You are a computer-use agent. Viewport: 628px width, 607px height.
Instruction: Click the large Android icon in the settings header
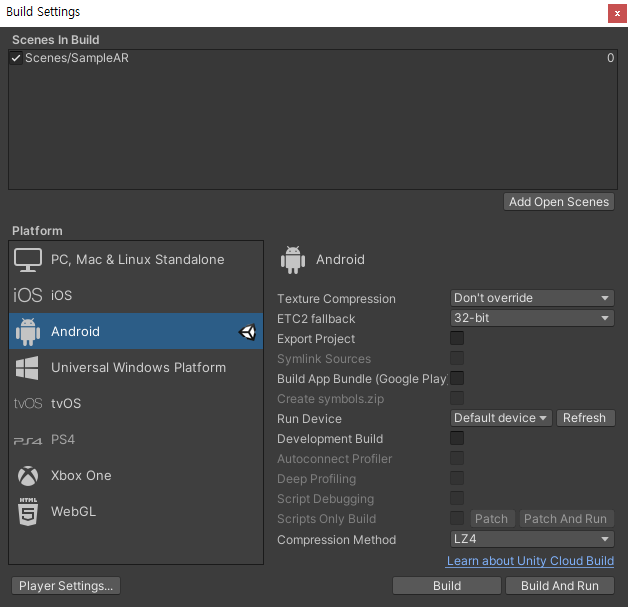click(293, 260)
